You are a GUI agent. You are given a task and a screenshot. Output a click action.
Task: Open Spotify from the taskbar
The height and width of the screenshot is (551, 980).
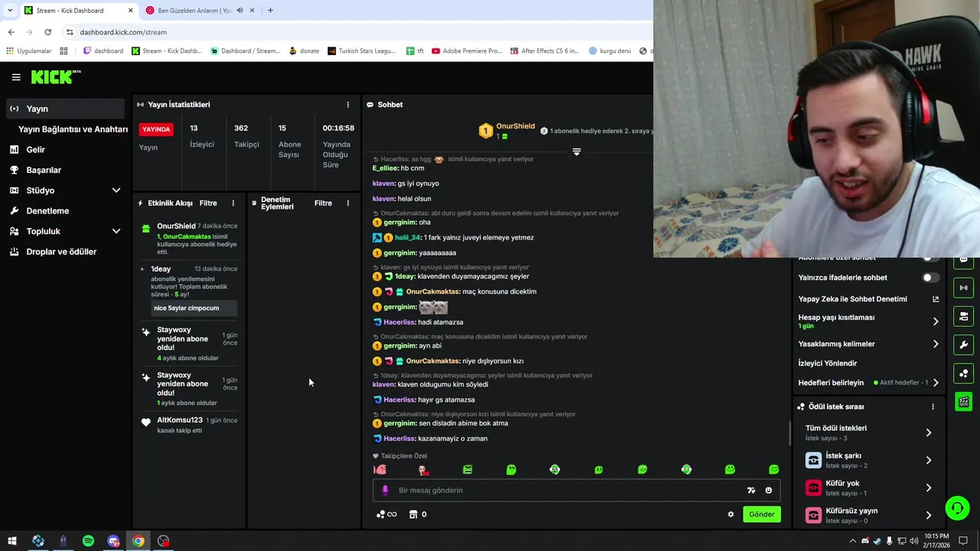pos(88,541)
